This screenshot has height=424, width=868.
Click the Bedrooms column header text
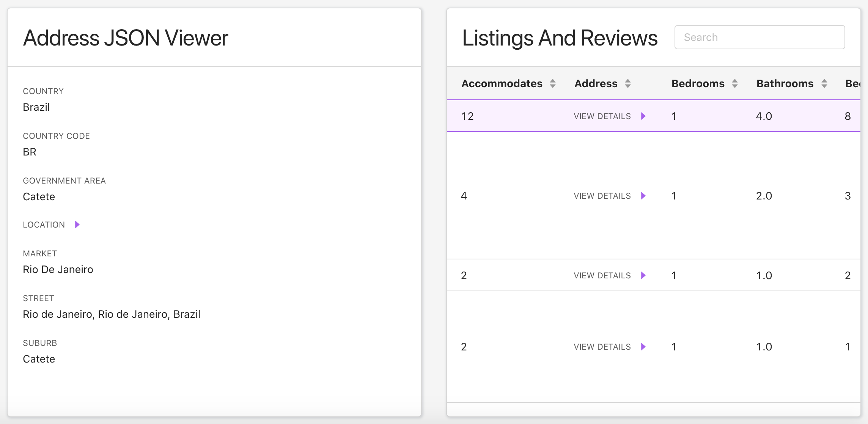point(698,83)
